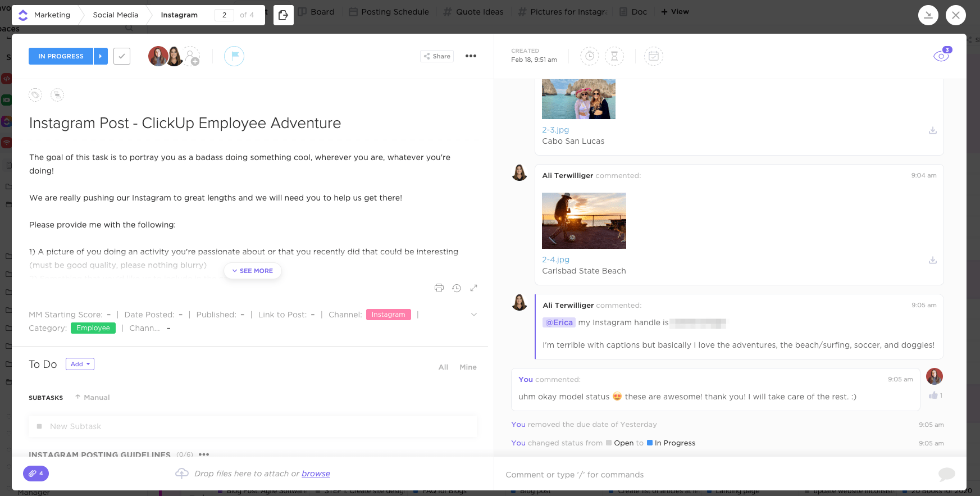
Task: Open description history icon
Action: (x=457, y=288)
